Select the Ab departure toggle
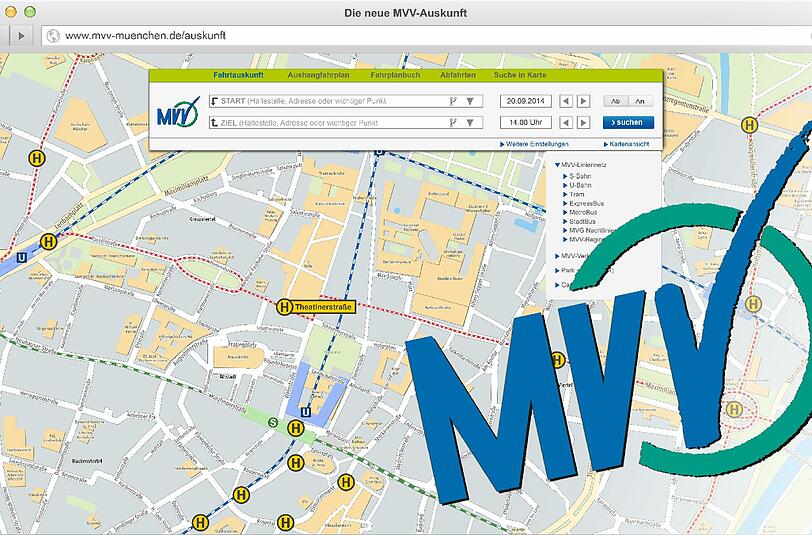 coord(616,101)
